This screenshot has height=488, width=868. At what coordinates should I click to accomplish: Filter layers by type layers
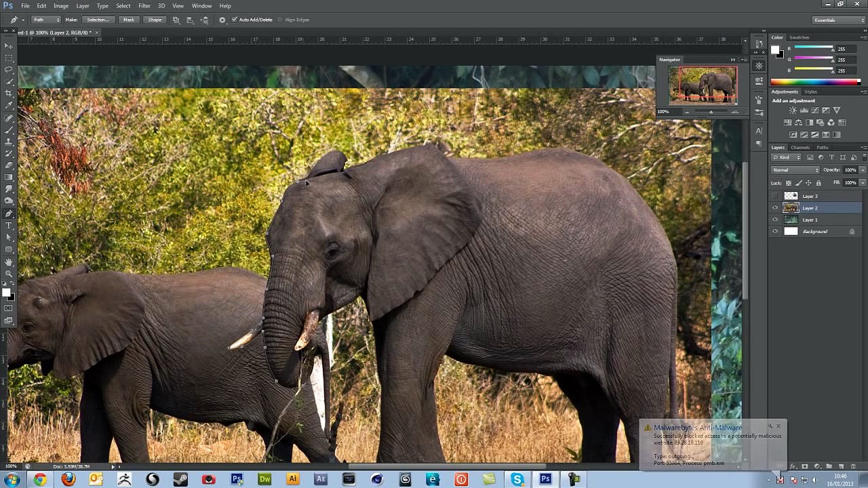pyautogui.click(x=832, y=157)
